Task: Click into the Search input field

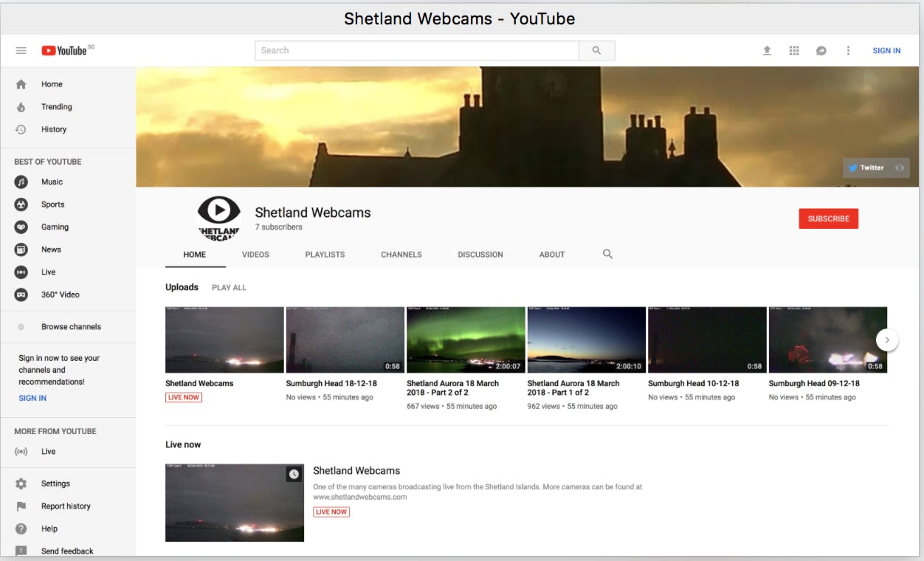Action: 417,50
